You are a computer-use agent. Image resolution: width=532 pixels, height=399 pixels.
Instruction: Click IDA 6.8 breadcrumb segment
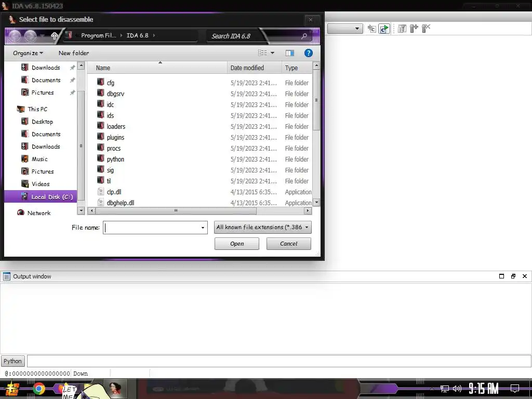click(137, 35)
